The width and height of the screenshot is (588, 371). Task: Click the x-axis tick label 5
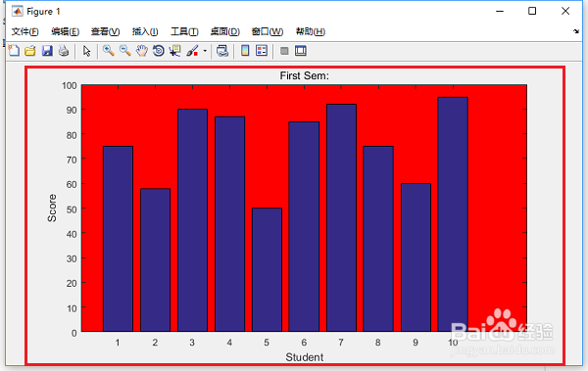tap(267, 343)
